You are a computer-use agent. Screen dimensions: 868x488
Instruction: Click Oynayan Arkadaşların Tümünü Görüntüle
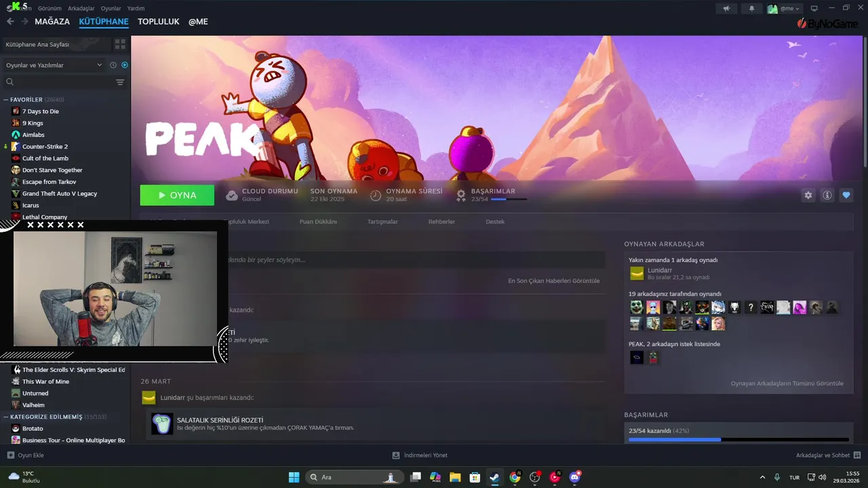point(787,384)
